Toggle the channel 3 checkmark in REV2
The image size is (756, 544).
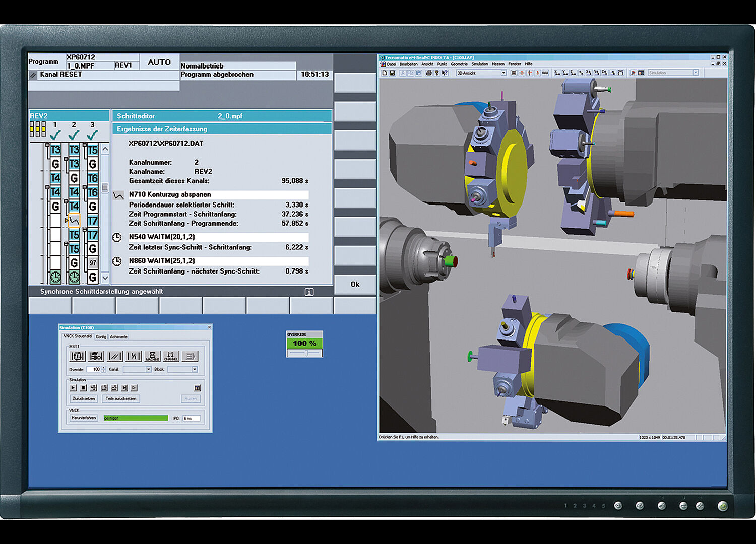[92, 135]
